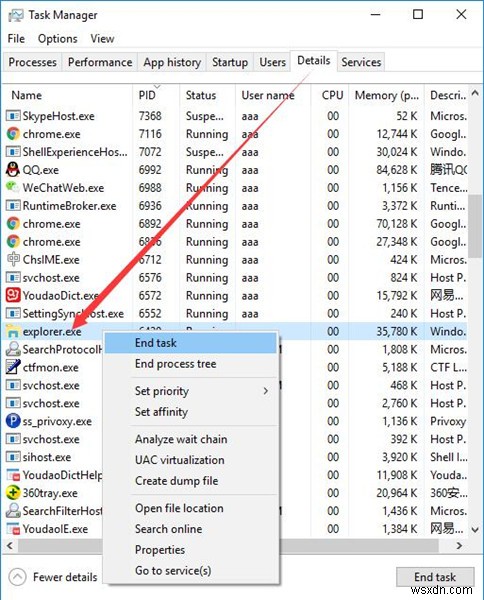Image resolution: width=484 pixels, height=600 pixels.
Task: Choose Set affinity in context menu
Action: pos(191,412)
